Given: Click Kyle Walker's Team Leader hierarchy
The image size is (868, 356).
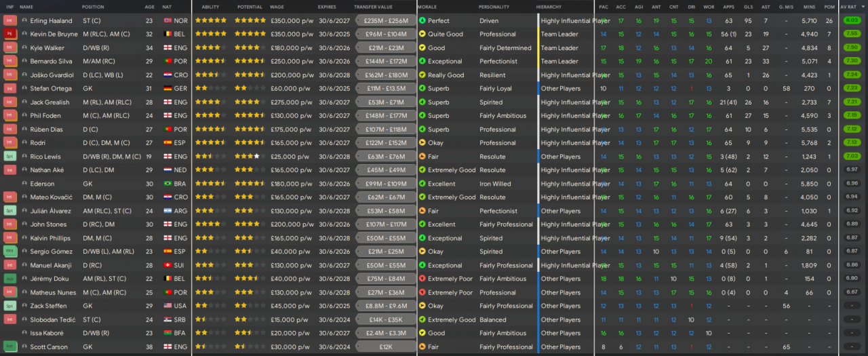Looking at the screenshot, I should (559, 47).
